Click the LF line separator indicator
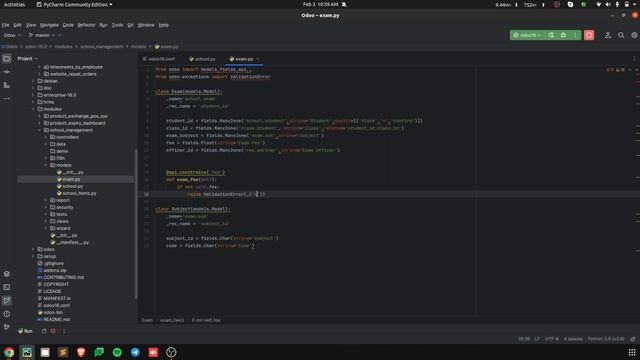This screenshot has width=640, height=360. coord(537,339)
